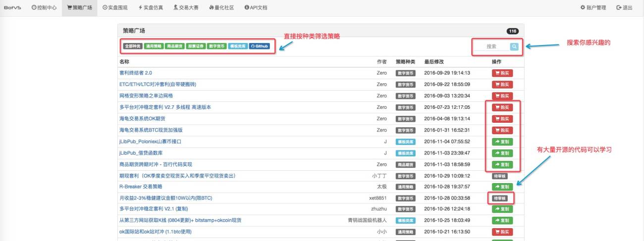644x241 pixels.
Task: Click 复制 for 从第三方网站获取K线 row
Action: pyautogui.click(x=502, y=220)
